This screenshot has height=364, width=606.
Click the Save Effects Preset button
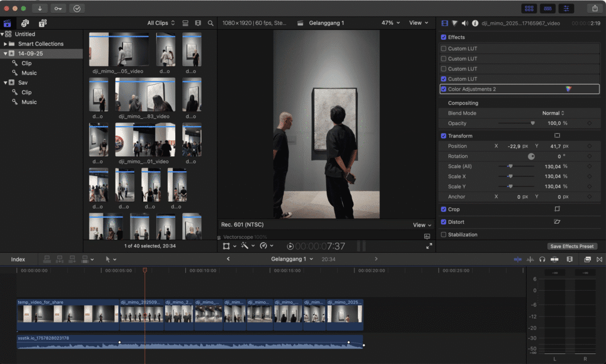[572, 246]
